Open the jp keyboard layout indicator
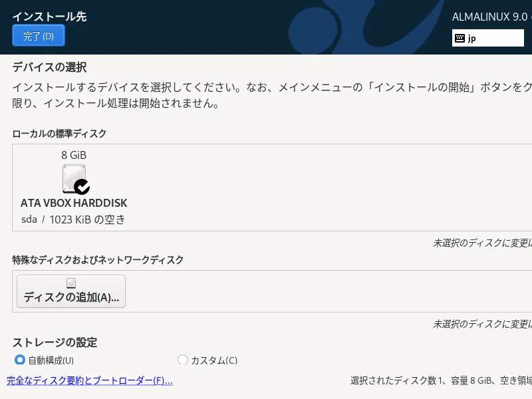 point(488,38)
